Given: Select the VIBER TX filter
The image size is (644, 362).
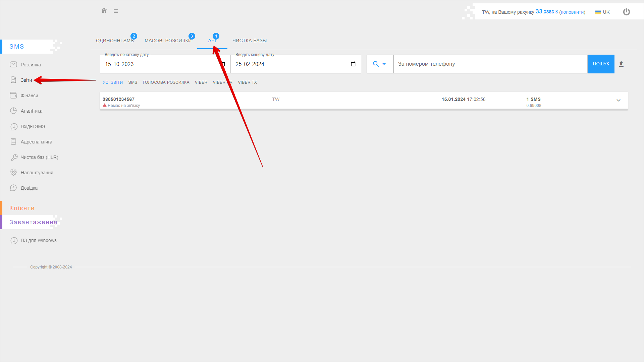Looking at the screenshot, I should (247, 82).
